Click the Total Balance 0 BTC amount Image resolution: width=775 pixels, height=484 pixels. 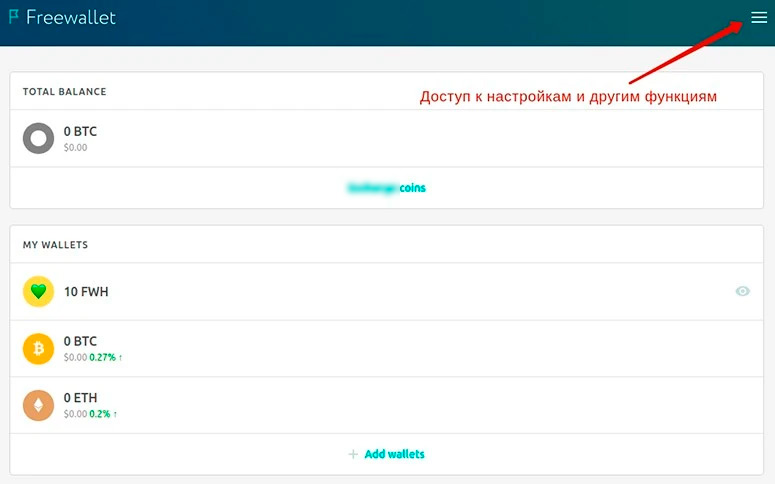pyautogui.click(x=80, y=132)
